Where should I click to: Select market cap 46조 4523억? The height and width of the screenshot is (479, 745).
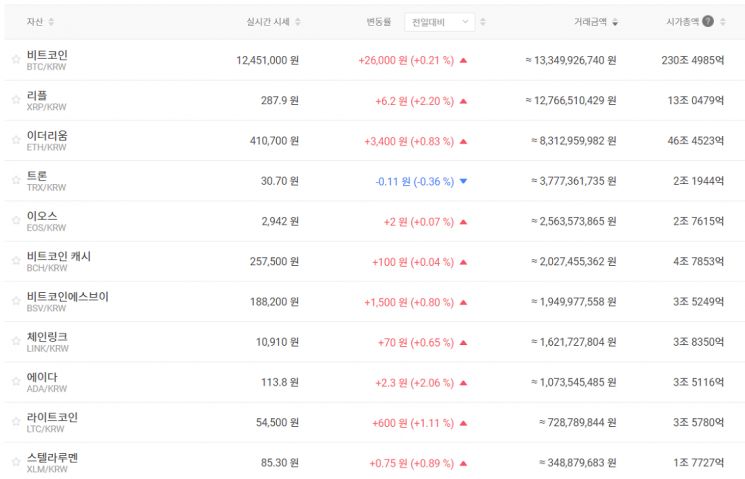click(696, 141)
